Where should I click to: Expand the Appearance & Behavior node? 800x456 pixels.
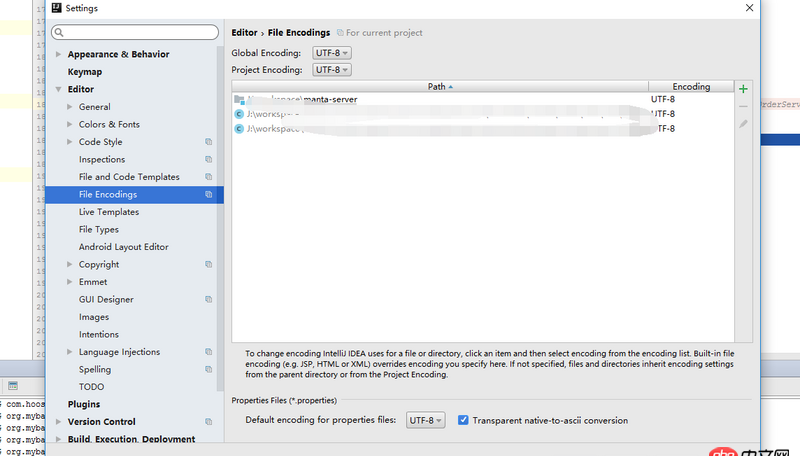pyautogui.click(x=58, y=54)
